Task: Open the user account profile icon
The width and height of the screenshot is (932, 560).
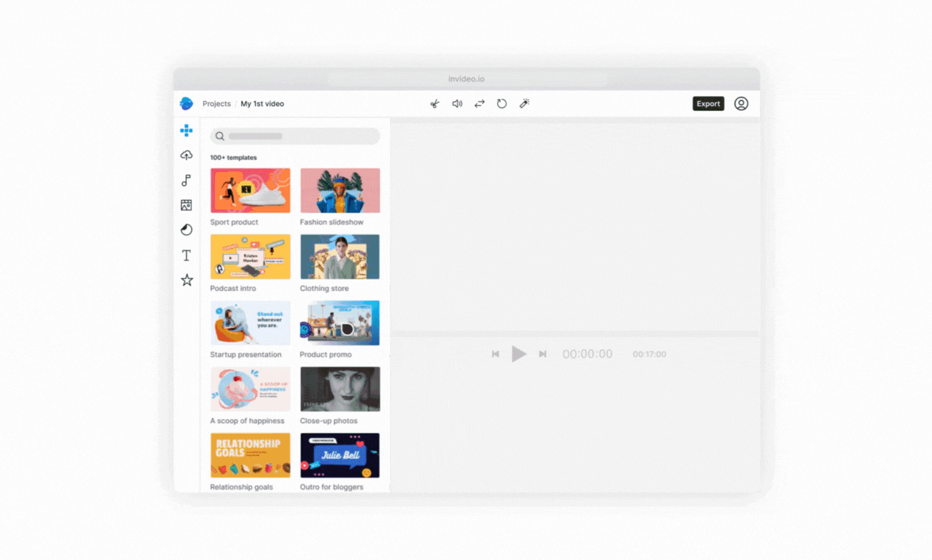Action: click(741, 104)
